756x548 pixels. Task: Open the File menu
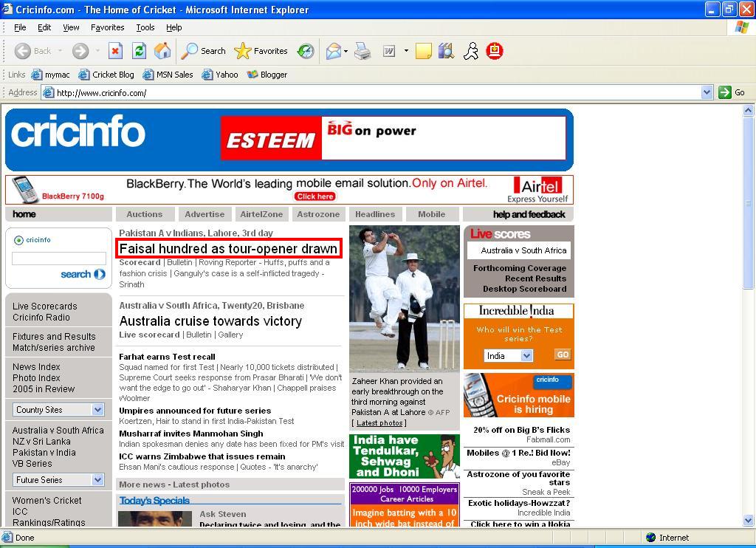[x=20, y=27]
